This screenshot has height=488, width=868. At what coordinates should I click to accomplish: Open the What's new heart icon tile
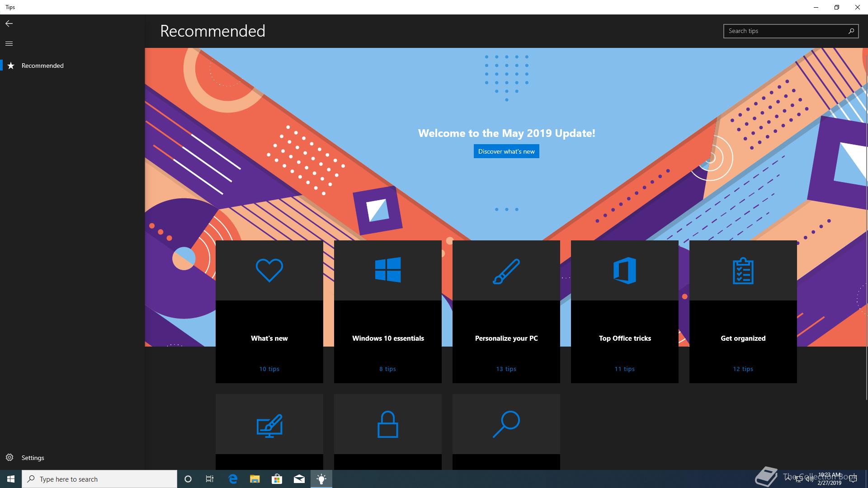click(x=269, y=270)
